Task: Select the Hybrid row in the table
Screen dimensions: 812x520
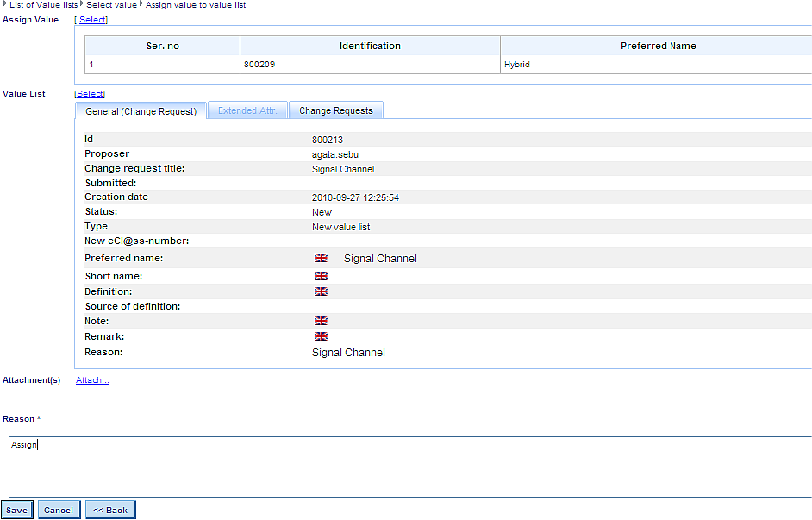Action: (x=517, y=65)
